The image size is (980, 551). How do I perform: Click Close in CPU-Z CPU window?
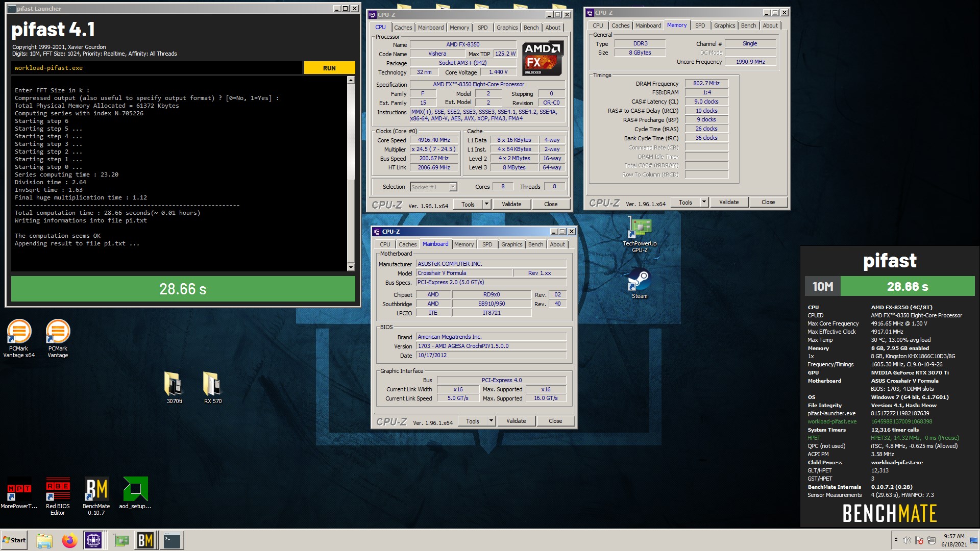551,204
